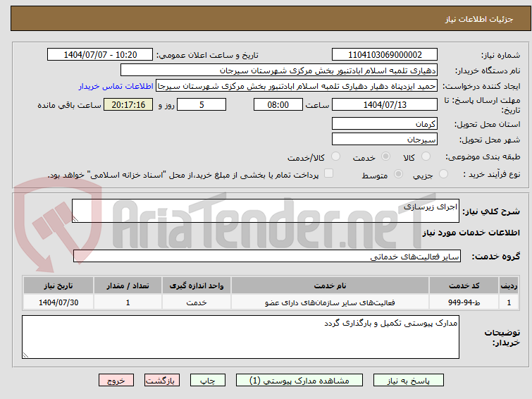
Task: Select the جزیی purchase type radio
Action: click(443, 174)
